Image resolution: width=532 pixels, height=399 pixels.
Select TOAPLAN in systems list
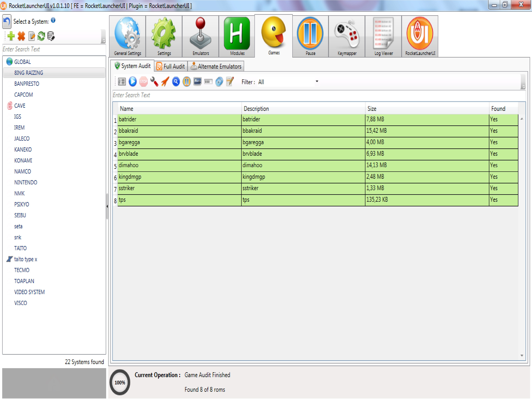54,281
